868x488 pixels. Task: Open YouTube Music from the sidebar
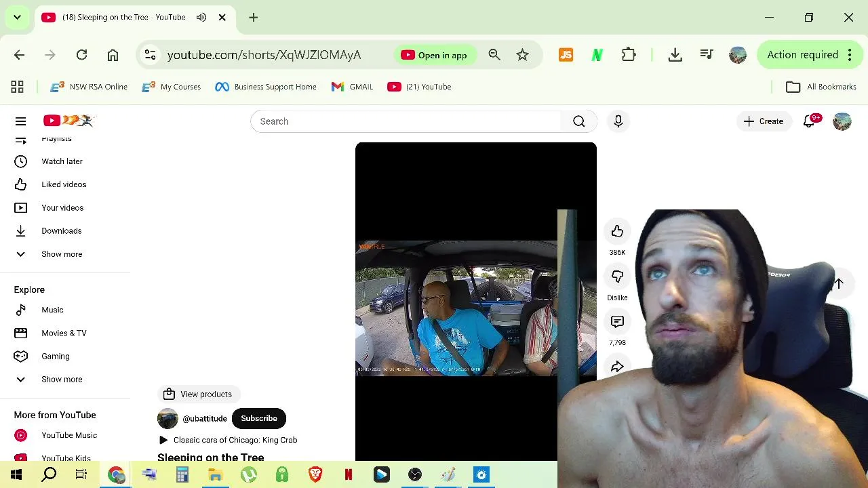click(69, 435)
